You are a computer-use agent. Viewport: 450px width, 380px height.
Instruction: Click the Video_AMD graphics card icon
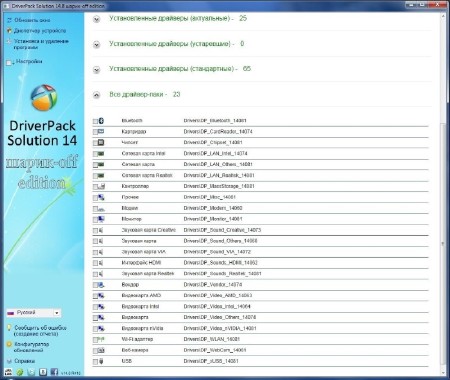point(101,296)
